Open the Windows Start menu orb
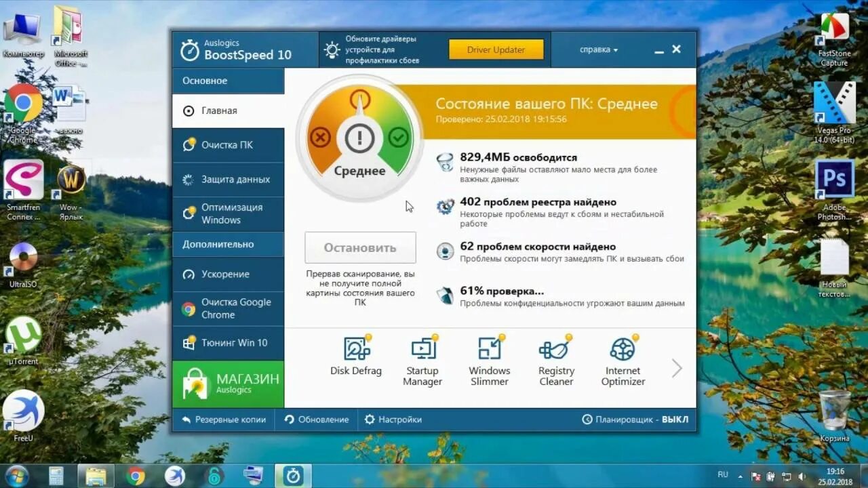 pos(17,476)
